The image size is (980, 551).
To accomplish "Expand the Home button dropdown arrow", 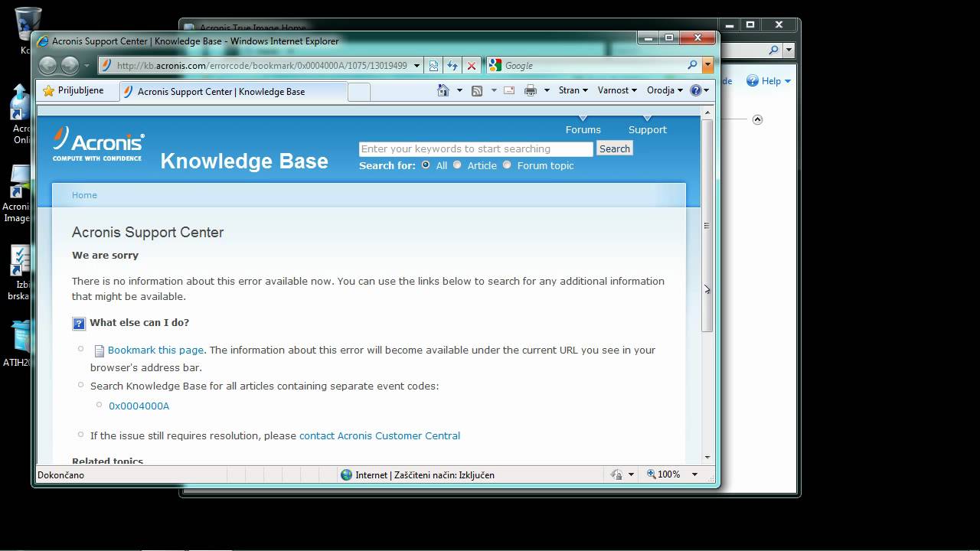I will [x=459, y=90].
